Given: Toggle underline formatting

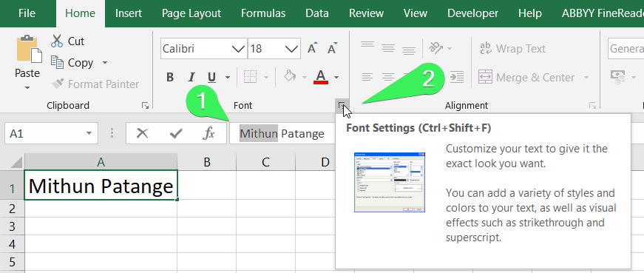Looking at the screenshot, I should (x=212, y=77).
